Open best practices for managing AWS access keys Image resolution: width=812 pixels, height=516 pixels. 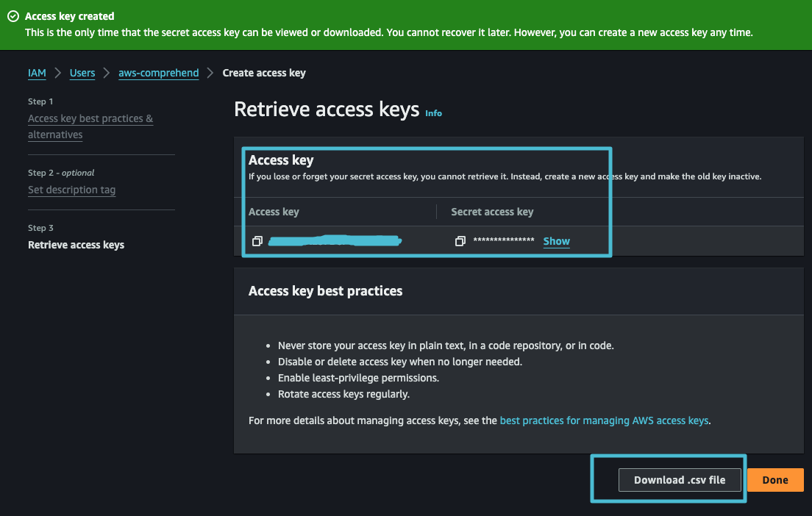coord(603,420)
